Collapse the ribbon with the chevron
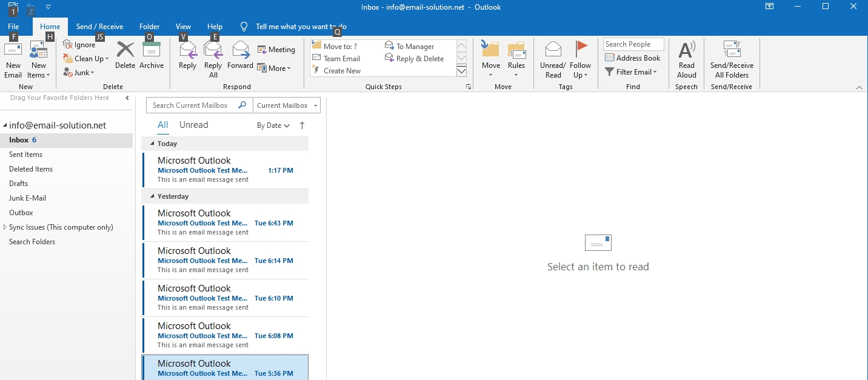The image size is (868, 380). pos(859,87)
